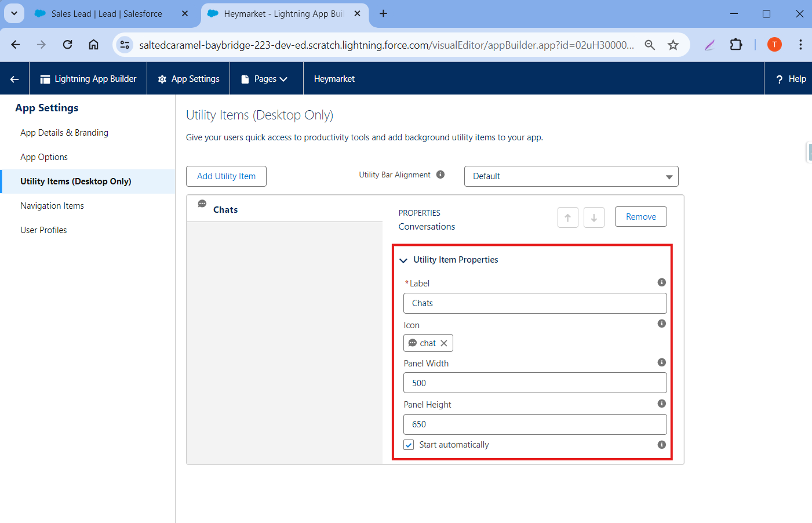Move the utility item down
The width and height of the screenshot is (812, 523).
point(594,217)
